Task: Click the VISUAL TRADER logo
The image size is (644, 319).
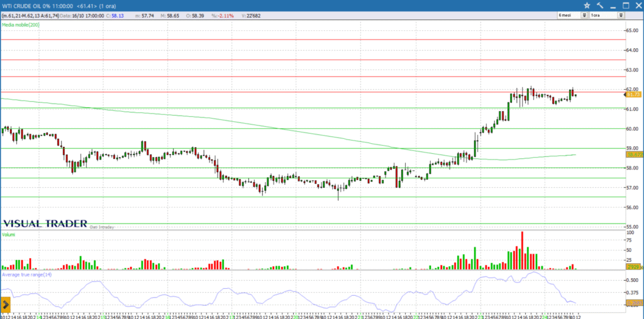Action: 45,224
